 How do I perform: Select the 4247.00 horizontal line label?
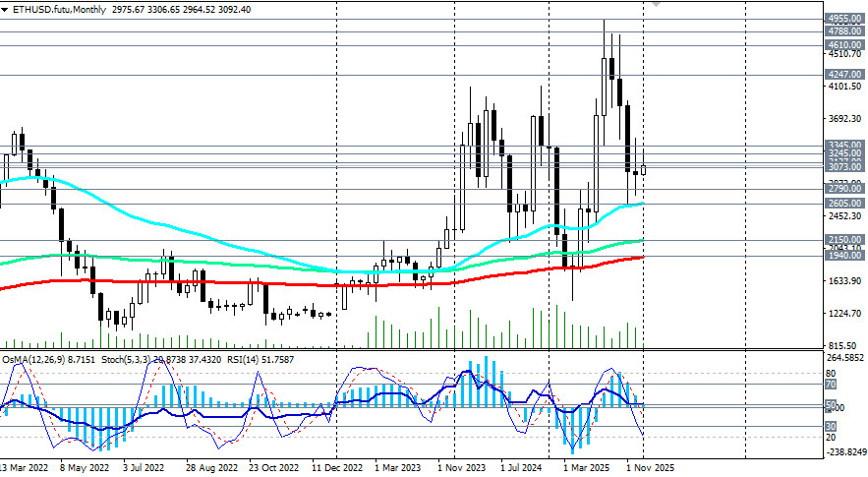point(844,74)
